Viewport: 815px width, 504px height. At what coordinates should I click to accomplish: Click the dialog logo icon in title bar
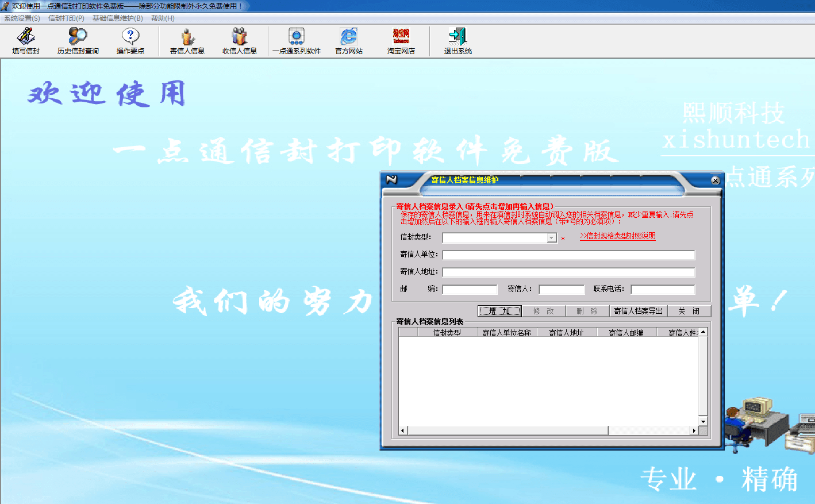coord(392,180)
